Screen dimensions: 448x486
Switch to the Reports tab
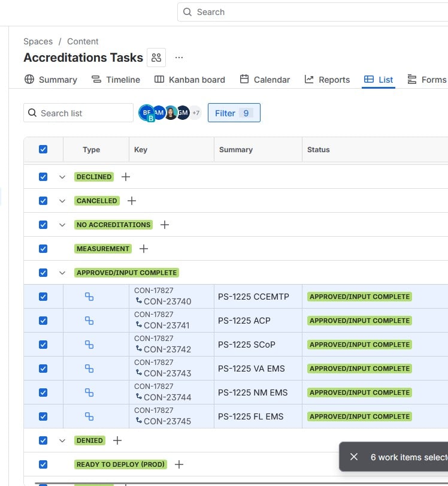[x=327, y=80]
